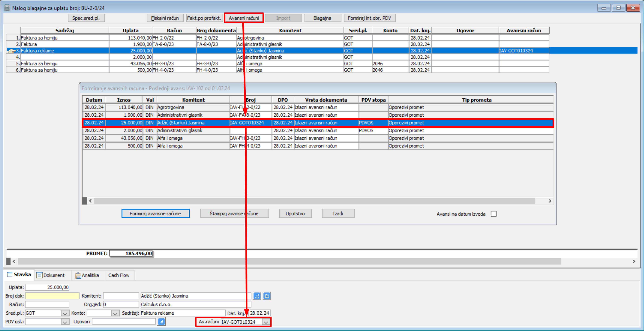
Task: Click right arrow of avansi list scrollbar
Action: (550, 201)
